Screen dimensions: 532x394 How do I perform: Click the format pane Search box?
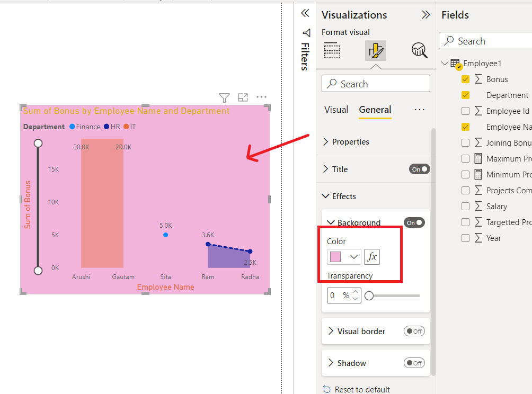(376, 84)
